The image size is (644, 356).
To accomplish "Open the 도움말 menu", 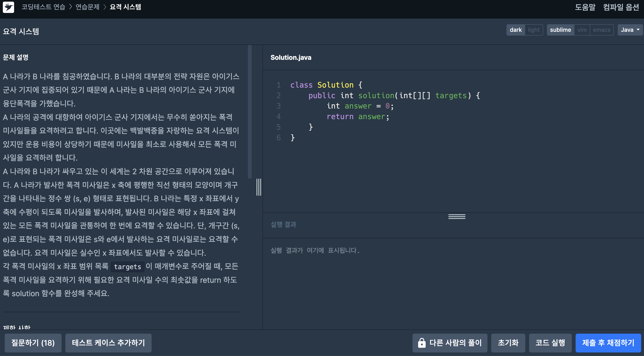I will point(585,7).
